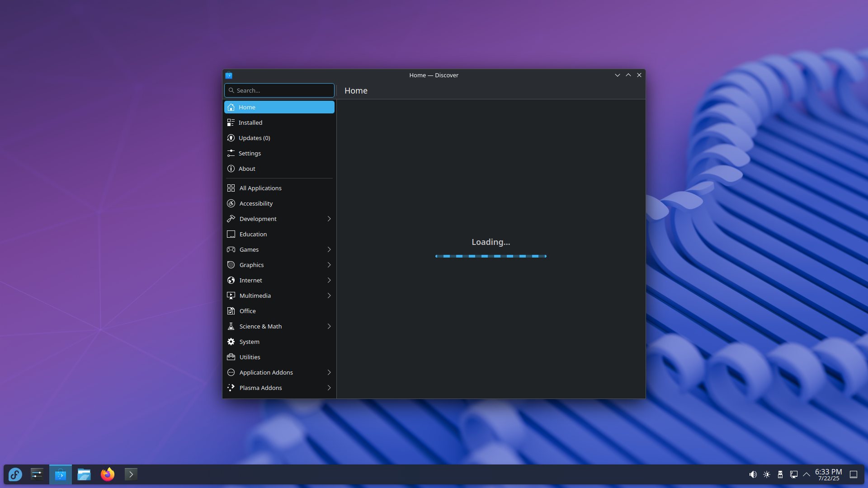
Task: Open the Settings page label
Action: tap(250, 153)
